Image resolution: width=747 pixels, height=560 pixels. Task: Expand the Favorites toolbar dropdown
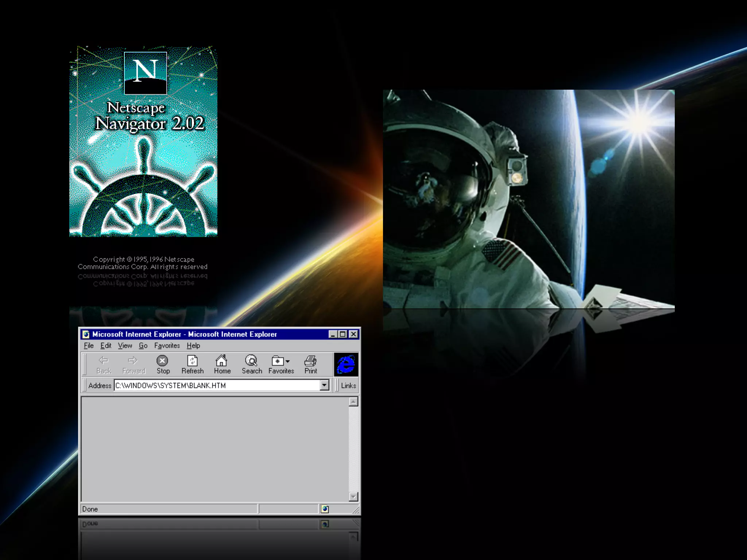pyautogui.click(x=288, y=361)
